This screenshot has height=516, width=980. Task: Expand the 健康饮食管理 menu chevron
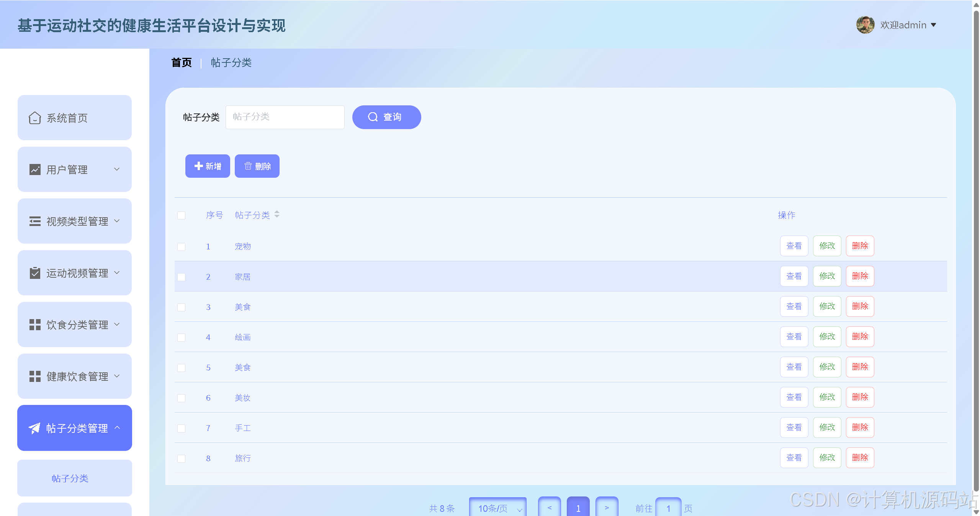coord(117,376)
